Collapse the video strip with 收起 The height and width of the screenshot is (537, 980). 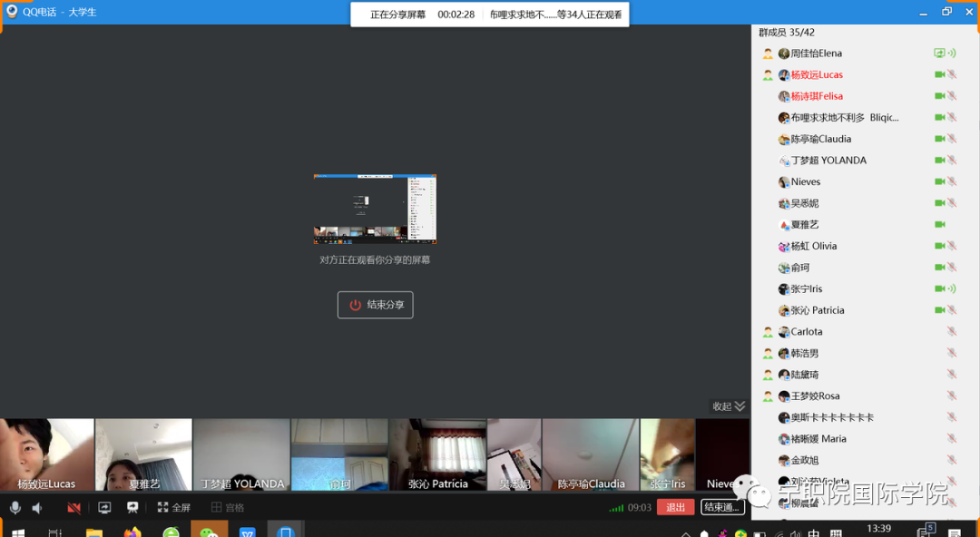pos(728,406)
